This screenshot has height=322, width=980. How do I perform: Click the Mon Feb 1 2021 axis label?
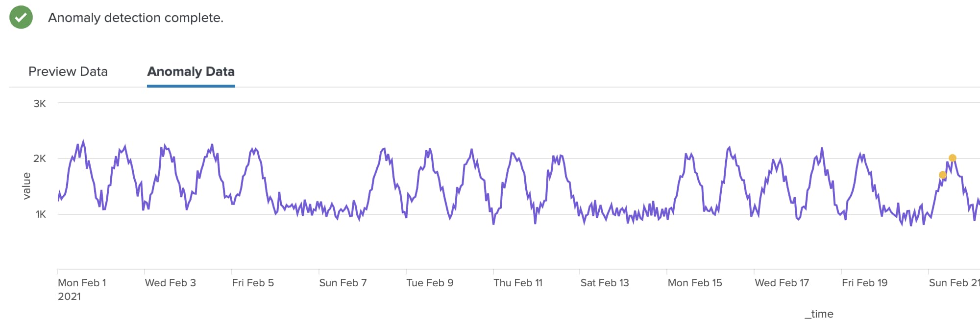point(82,289)
